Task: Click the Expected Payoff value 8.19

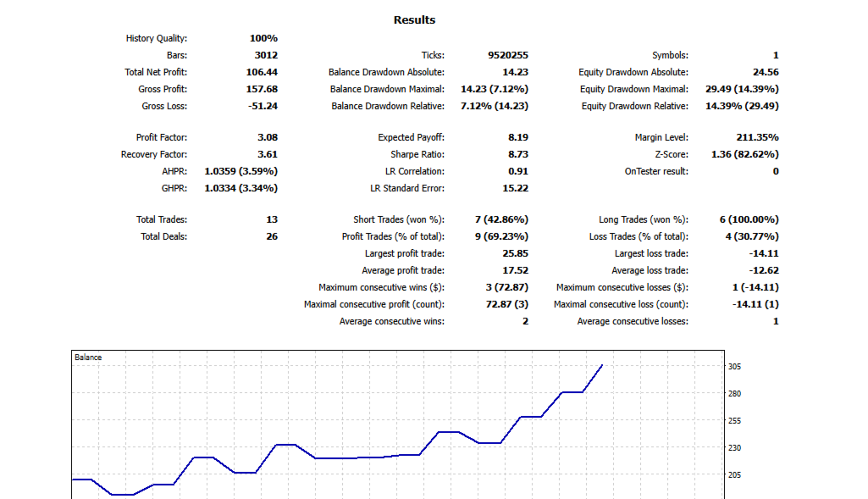Action: pyautogui.click(x=518, y=137)
